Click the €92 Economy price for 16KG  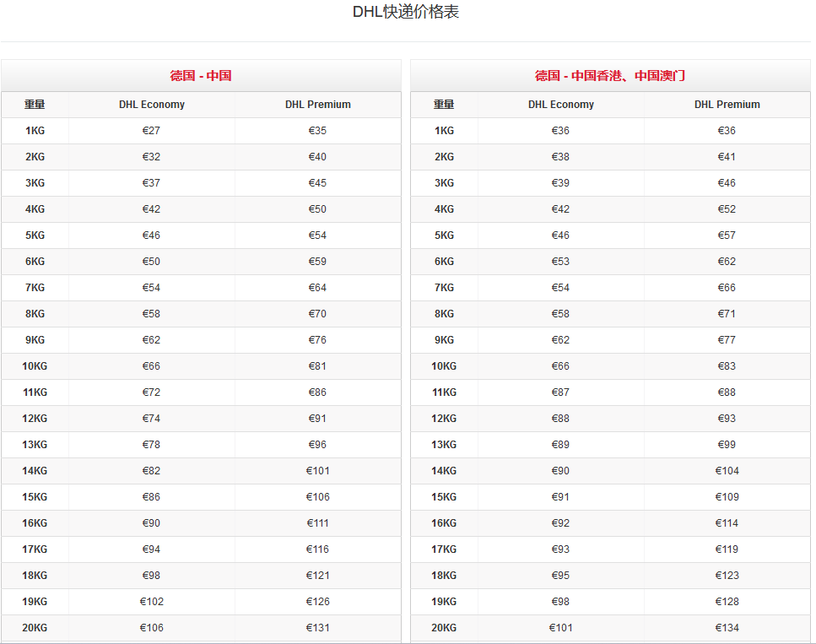[x=560, y=522]
